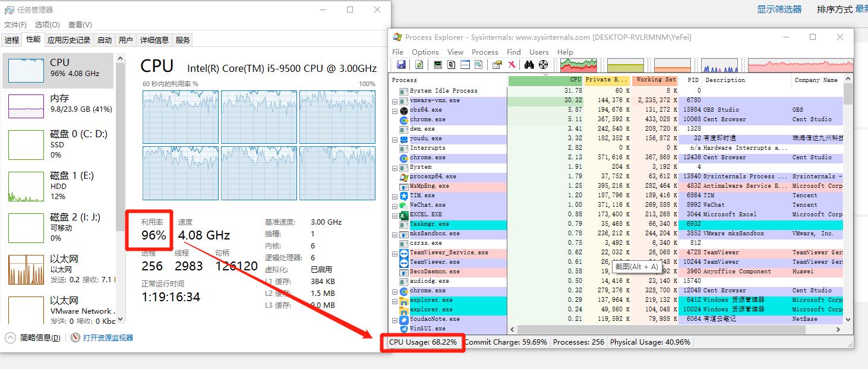
Task: Collapse the youdu.exe tree node
Action: point(395,138)
